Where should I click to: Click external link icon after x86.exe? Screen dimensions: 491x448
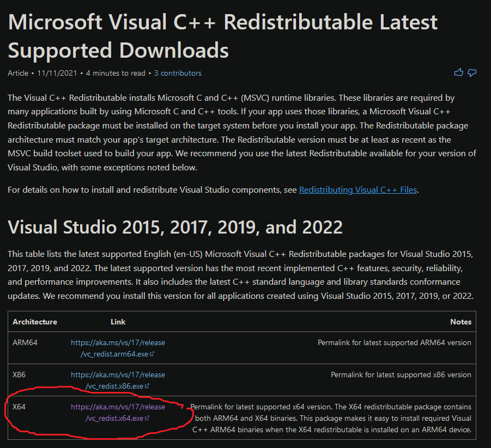tap(147, 386)
